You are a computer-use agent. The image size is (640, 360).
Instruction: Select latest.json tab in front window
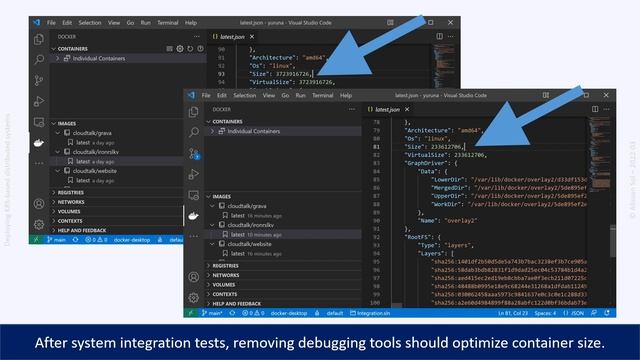(388, 109)
